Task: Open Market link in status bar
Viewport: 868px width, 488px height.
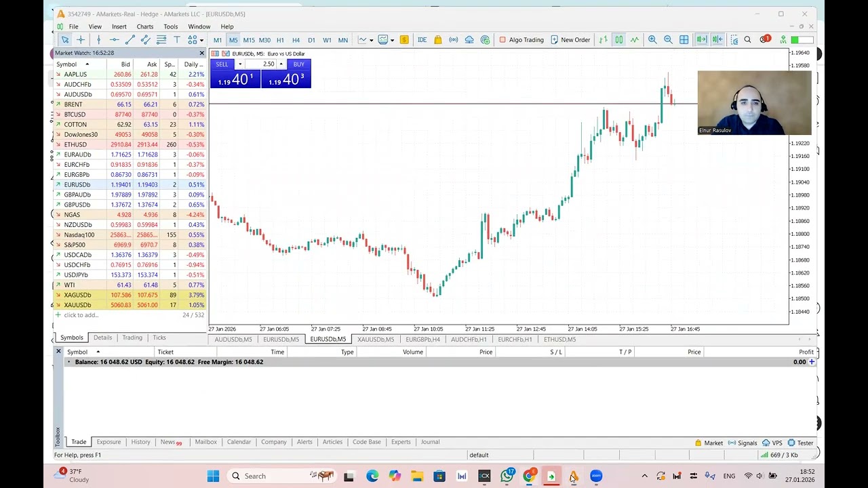Action: tap(709, 443)
